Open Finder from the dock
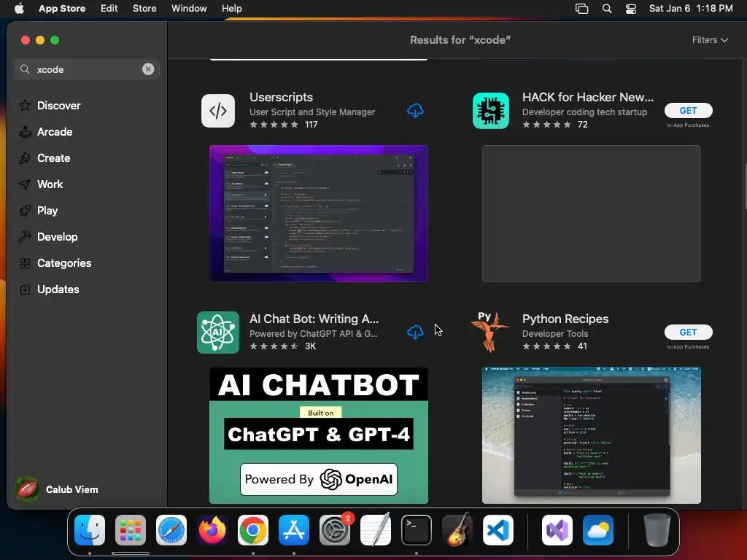The image size is (747, 560). pyautogui.click(x=90, y=530)
